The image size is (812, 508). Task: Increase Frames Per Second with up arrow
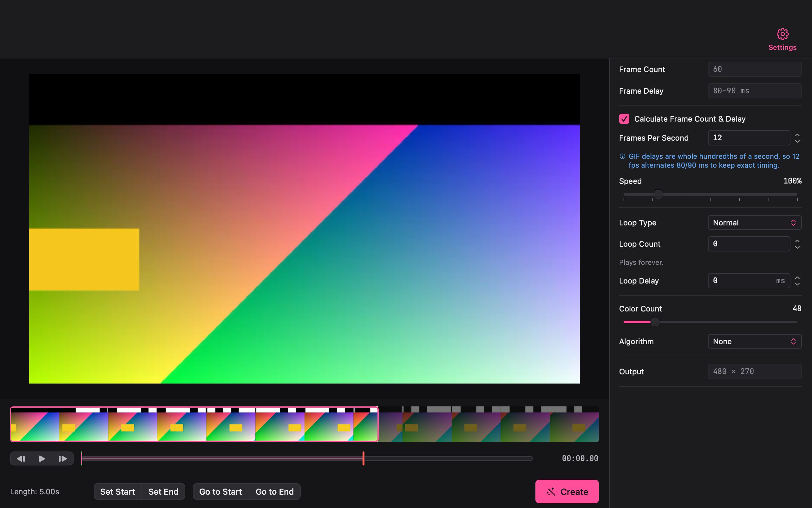pyautogui.click(x=797, y=135)
